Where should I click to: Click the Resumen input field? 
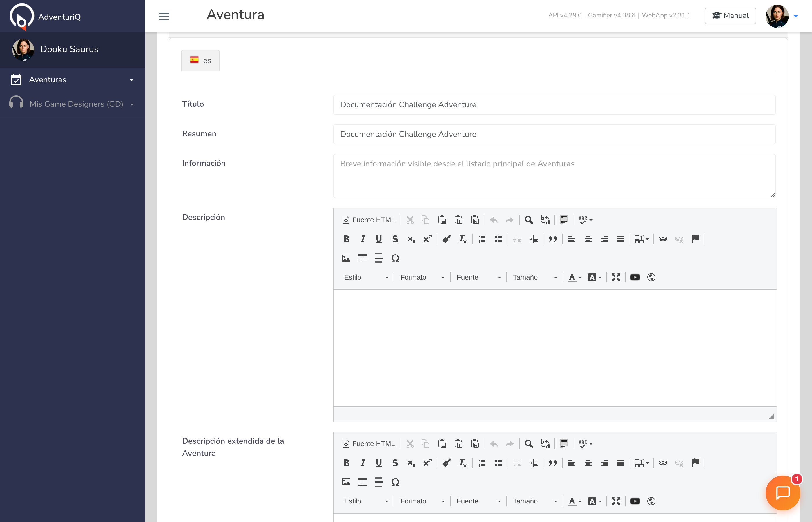point(554,134)
